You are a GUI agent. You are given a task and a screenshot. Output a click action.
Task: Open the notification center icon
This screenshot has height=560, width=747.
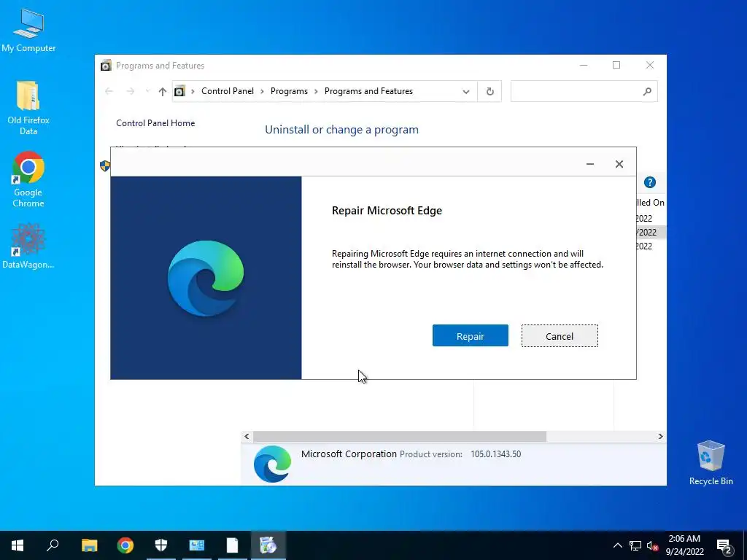[x=724, y=546]
